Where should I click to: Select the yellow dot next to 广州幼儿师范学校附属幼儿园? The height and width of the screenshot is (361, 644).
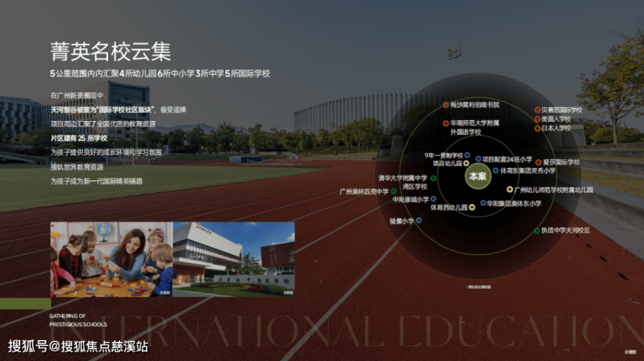click(x=510, y=190)
